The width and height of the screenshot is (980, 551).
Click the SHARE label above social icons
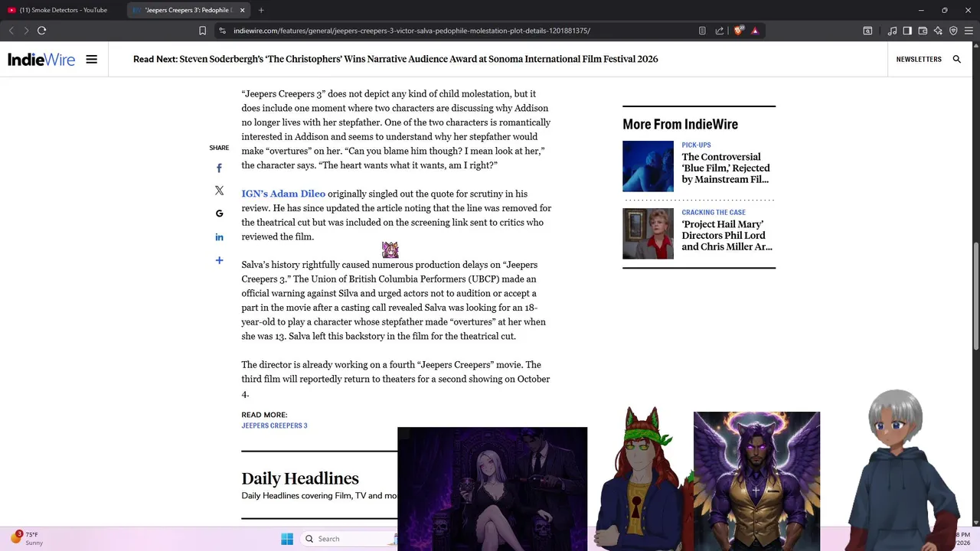coord(219,148)
